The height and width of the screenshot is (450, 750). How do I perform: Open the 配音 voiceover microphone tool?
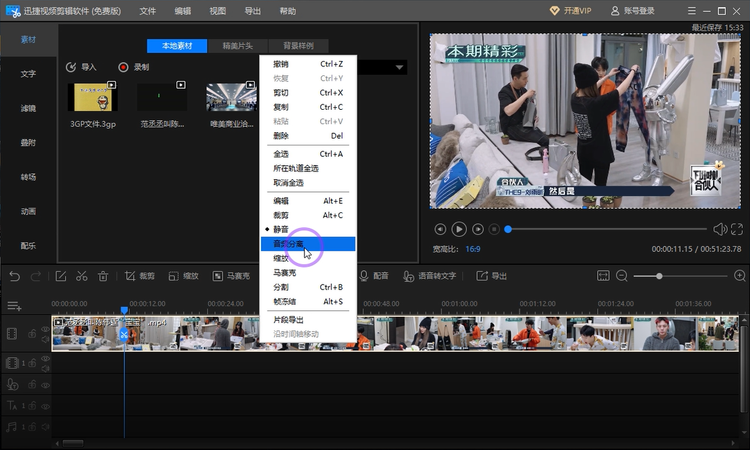(374, 276)
